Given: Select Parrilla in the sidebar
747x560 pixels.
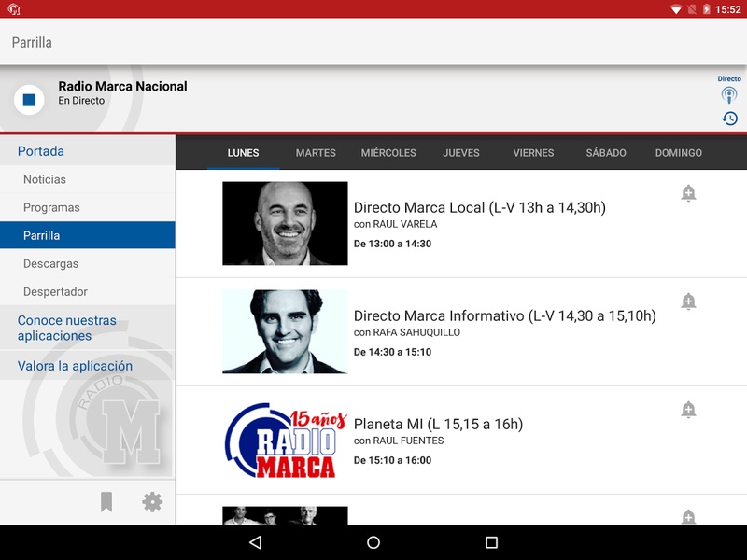Looking at the screenshot, I should click(x=88, y=235).
